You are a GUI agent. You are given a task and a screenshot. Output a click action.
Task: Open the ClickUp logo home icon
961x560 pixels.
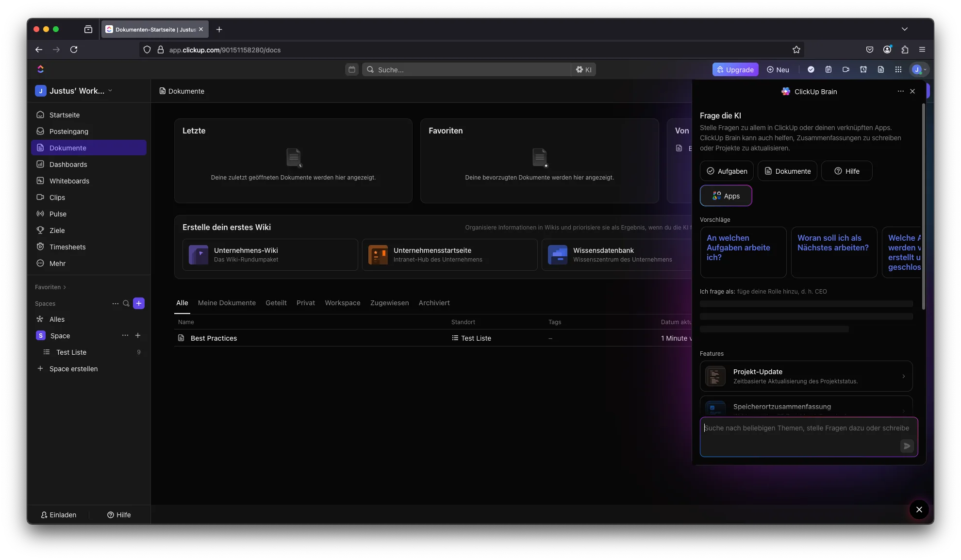tap(41, 69)
